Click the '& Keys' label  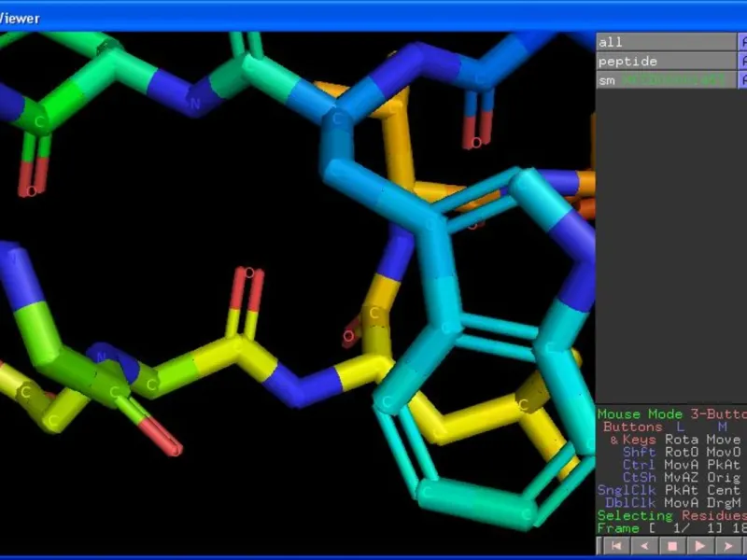(633, 440)
